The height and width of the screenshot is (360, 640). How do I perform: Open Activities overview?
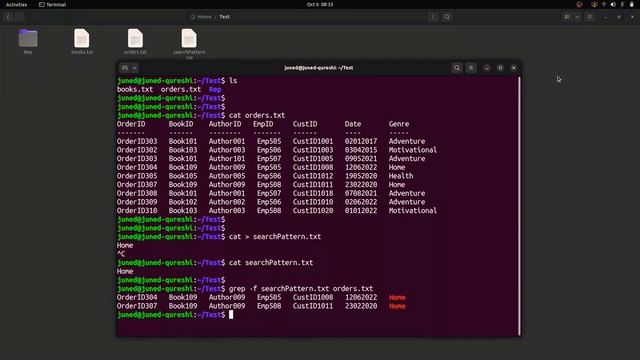tap(16, 4)
